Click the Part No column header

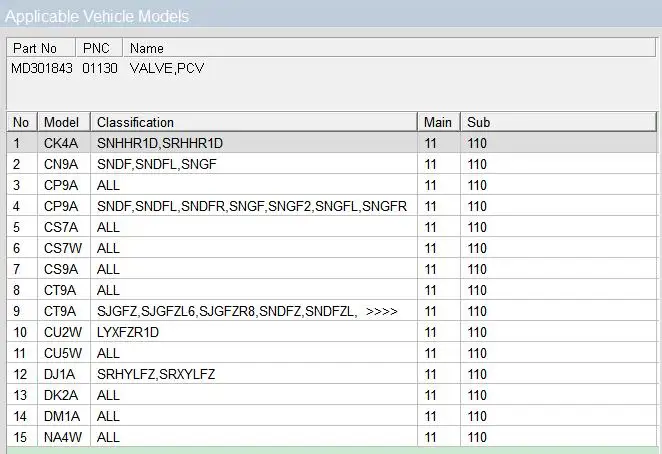coord(41,48)
